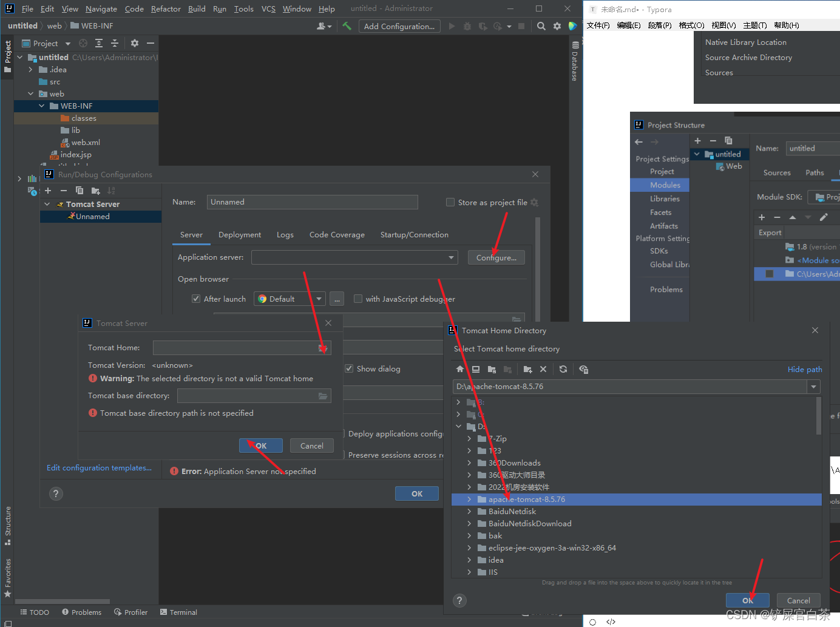Click Run/Debug Configurations Name field
Viewport: 840px width, 627px height.
pyautogui.click(x=312, y=202)
